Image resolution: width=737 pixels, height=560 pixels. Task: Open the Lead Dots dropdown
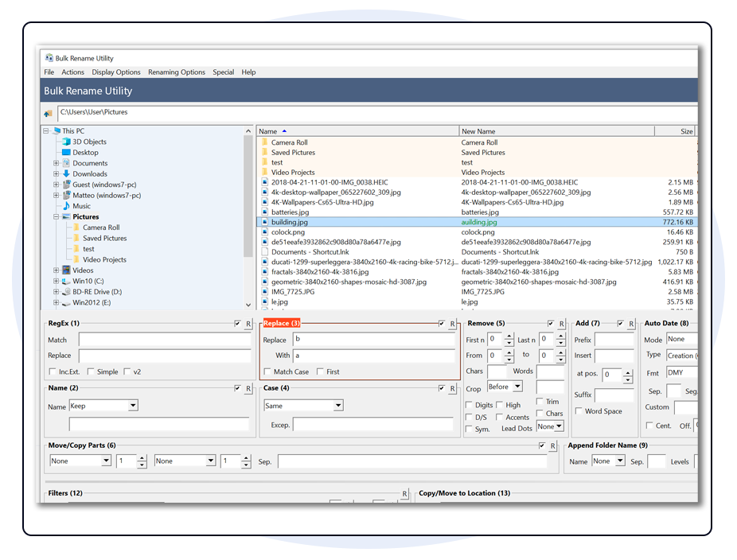point(549,426)
